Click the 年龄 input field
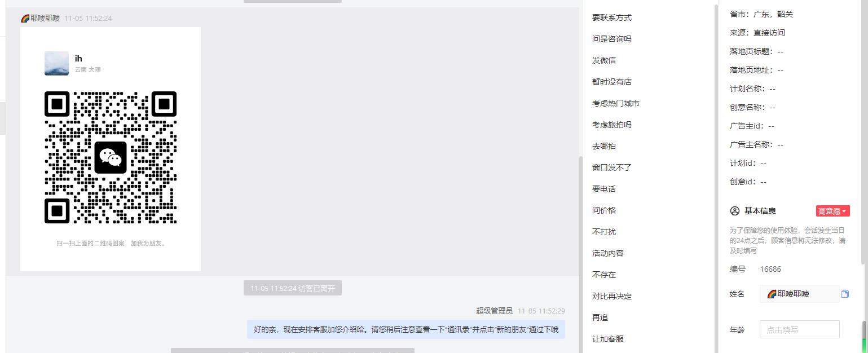Image resolution: width=868 pixels, height=353 pixels. coord(799,330)
